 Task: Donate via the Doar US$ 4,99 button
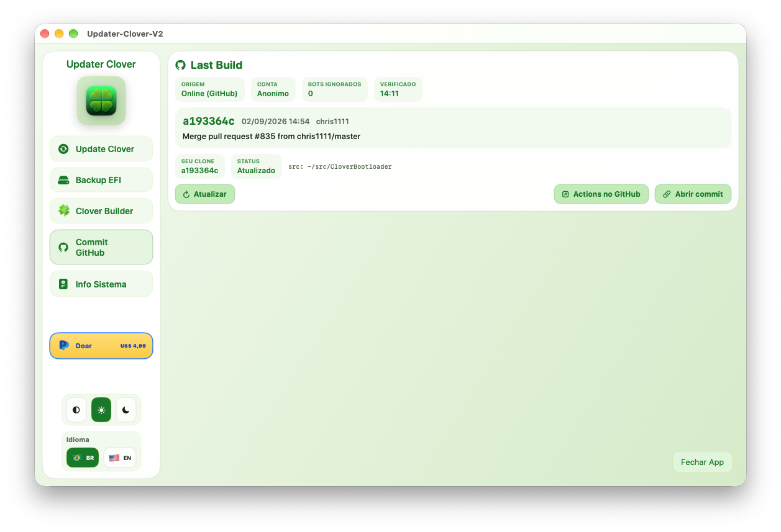click(x=101, y=346)
